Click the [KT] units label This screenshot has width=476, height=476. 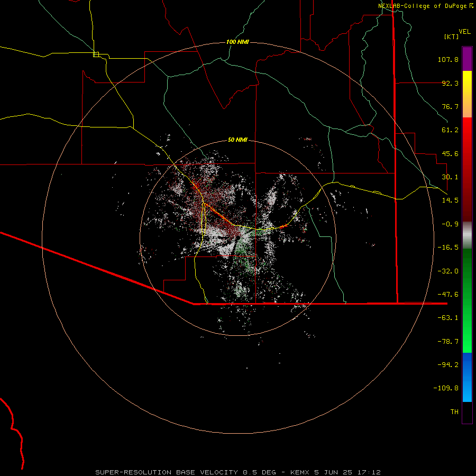coord(452,36)
